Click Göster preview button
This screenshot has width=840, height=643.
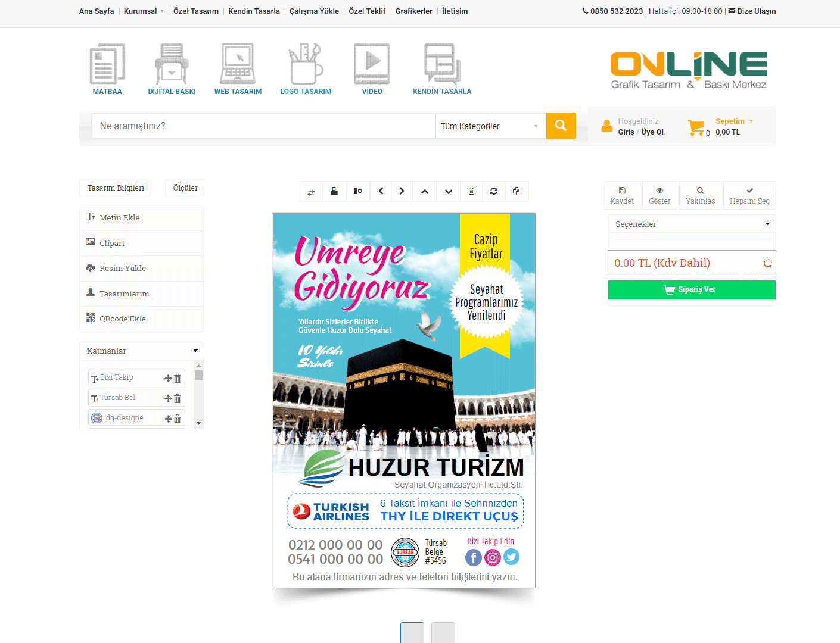click(659, 195)
